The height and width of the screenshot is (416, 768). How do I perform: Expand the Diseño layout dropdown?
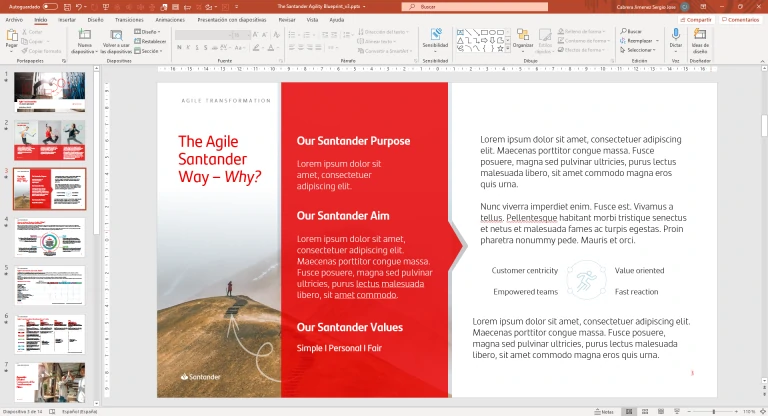click(150, 32)
